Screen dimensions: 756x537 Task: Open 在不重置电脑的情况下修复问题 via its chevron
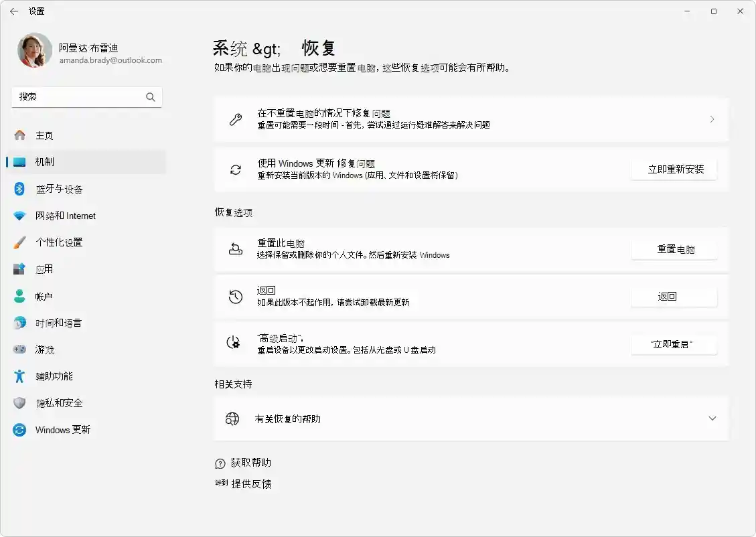712,119
